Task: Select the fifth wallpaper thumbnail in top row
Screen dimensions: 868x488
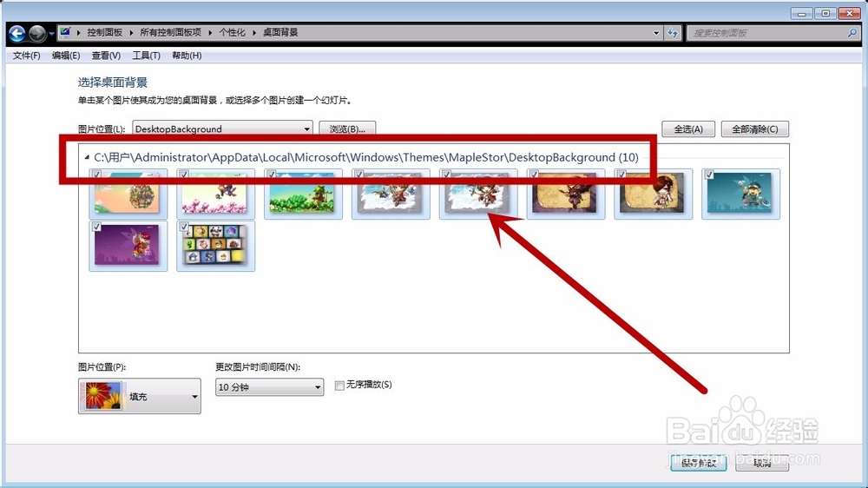Action: tap(477, 195)
